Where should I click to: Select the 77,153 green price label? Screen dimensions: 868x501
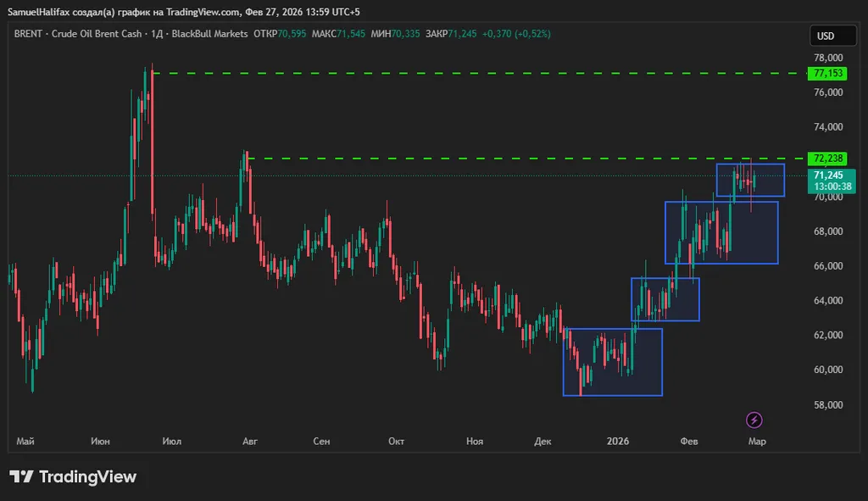point(827,74)
